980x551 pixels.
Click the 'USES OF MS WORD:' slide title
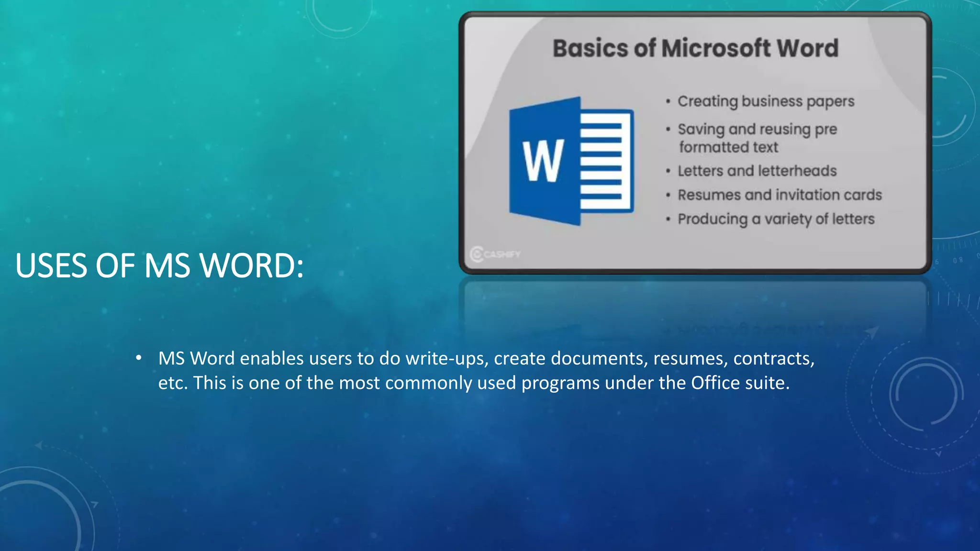pyautogui.click(x=159, y=265)
